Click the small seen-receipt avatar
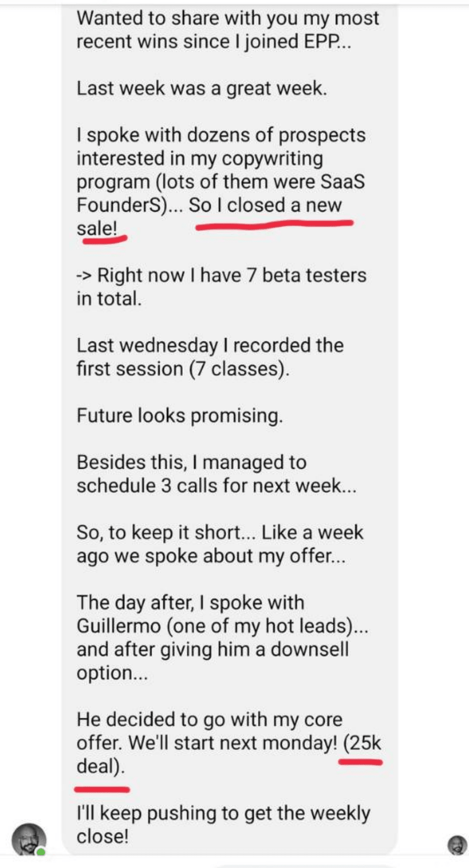 coord(457,845)
